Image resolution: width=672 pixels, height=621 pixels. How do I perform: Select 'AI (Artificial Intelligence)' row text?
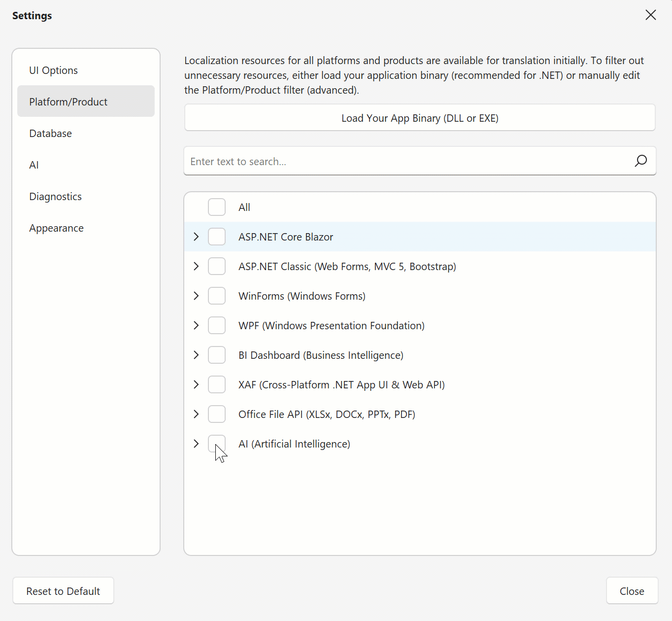tap(294, 444)
